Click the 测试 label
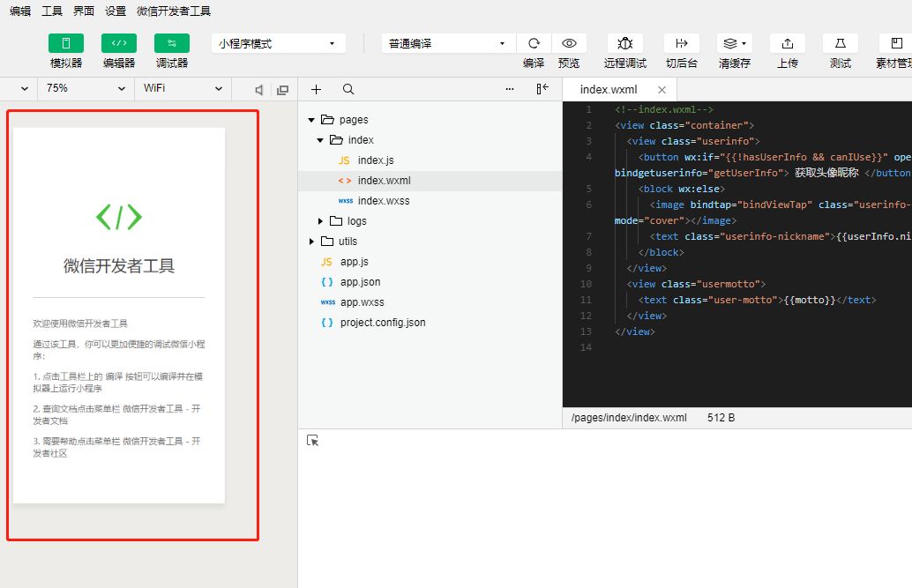Viewport: 912px width, 588px height. [x=840, y=63]
